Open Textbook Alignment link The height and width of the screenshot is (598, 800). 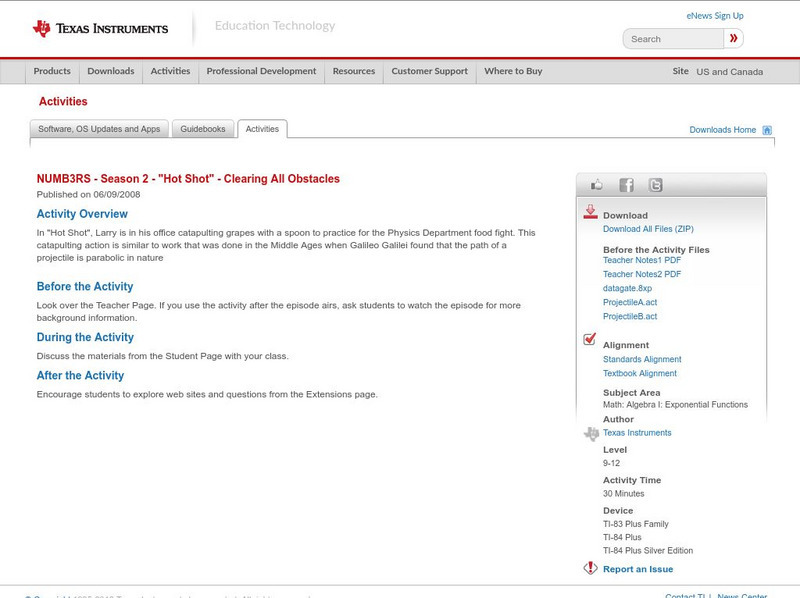[640, 373]
